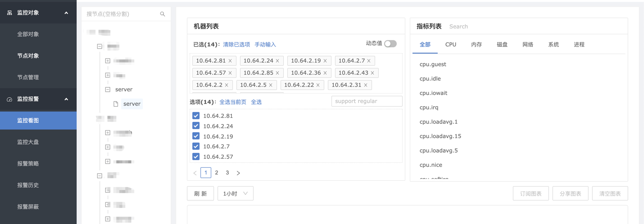Screen dimensions: 644x224
Task: Click the 刷新 button
Action: 200,193
